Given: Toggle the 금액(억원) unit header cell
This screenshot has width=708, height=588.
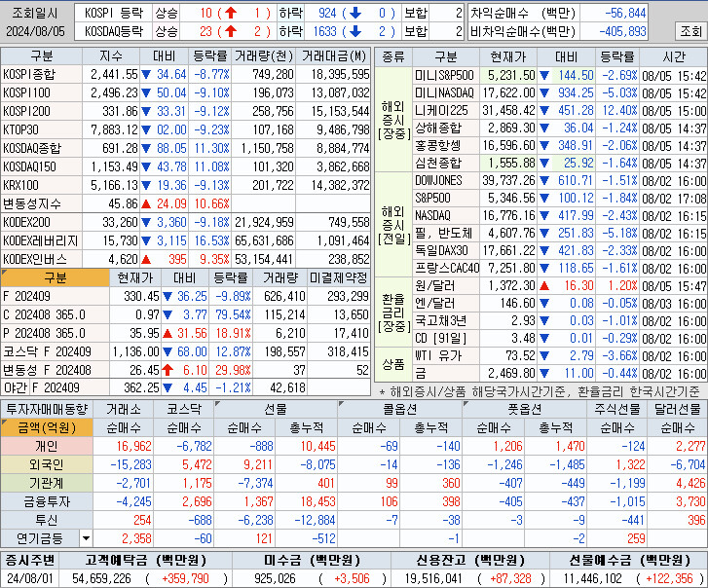Looking at the screenshot, I should (x=46, y=427).
